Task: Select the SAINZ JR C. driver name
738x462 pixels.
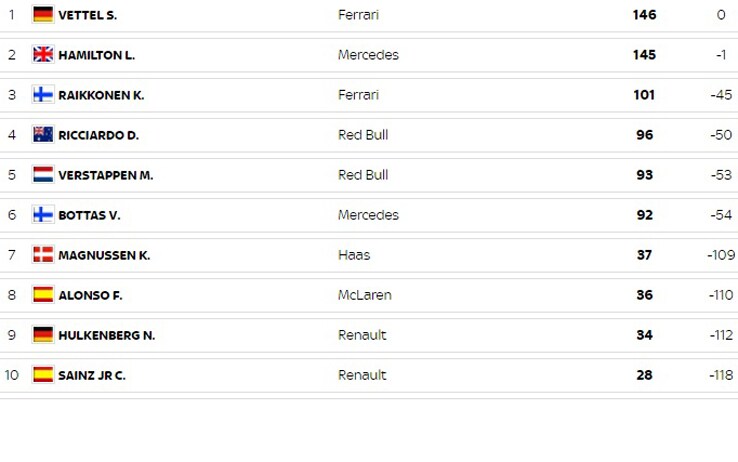Action: [x=92, y=375]
